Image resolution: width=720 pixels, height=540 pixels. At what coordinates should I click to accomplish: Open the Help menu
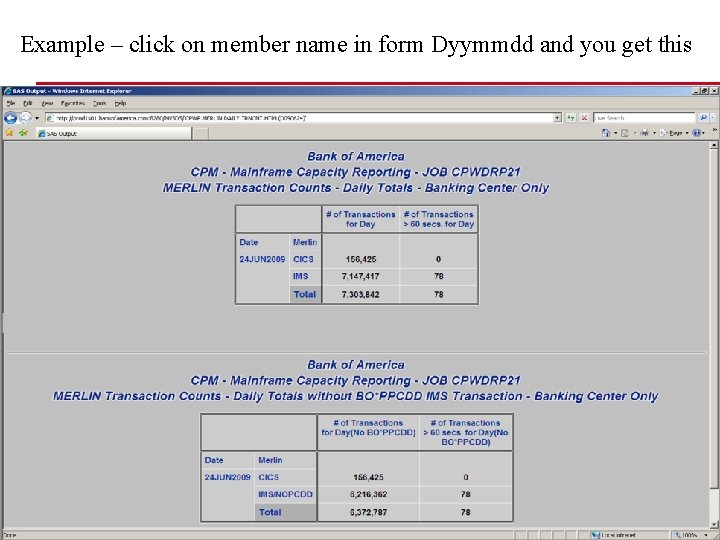click(120, 103)
